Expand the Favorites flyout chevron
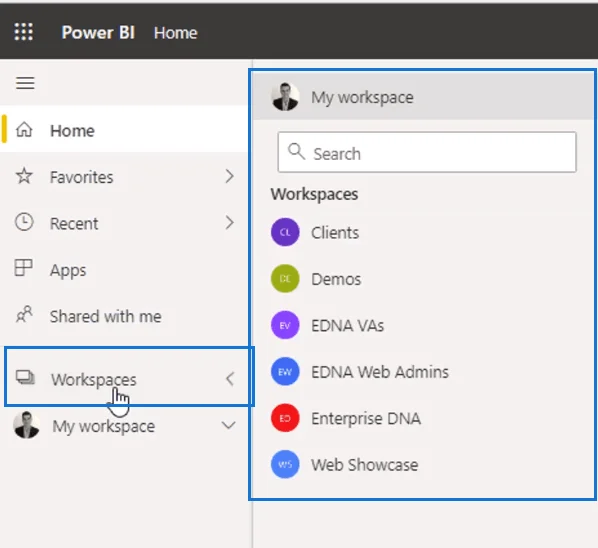This screenshot has width=598, height=548. 229,177
